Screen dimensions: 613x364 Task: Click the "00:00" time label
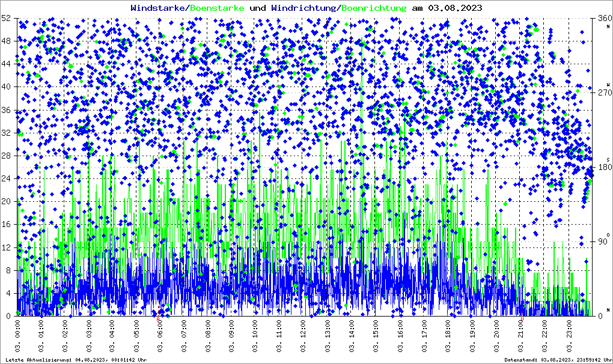click(17, 330)
